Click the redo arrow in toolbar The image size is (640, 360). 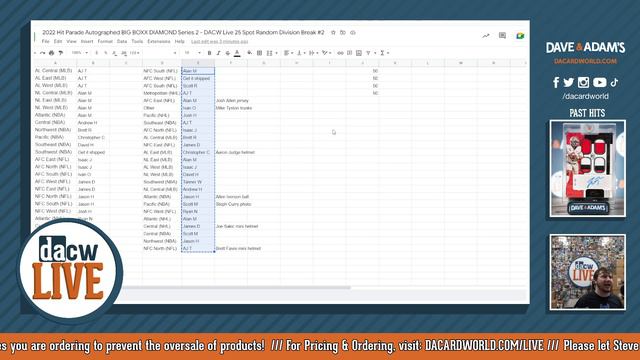click(42, 53)
